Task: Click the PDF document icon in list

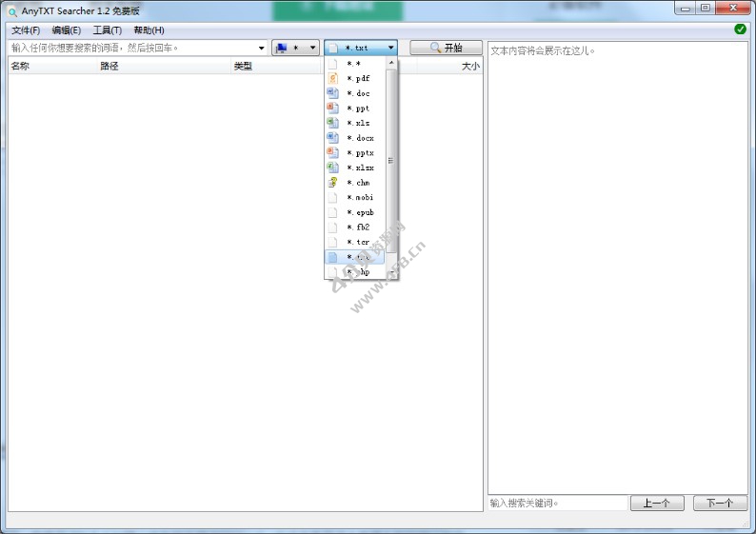Action: (x=332, y=78)
